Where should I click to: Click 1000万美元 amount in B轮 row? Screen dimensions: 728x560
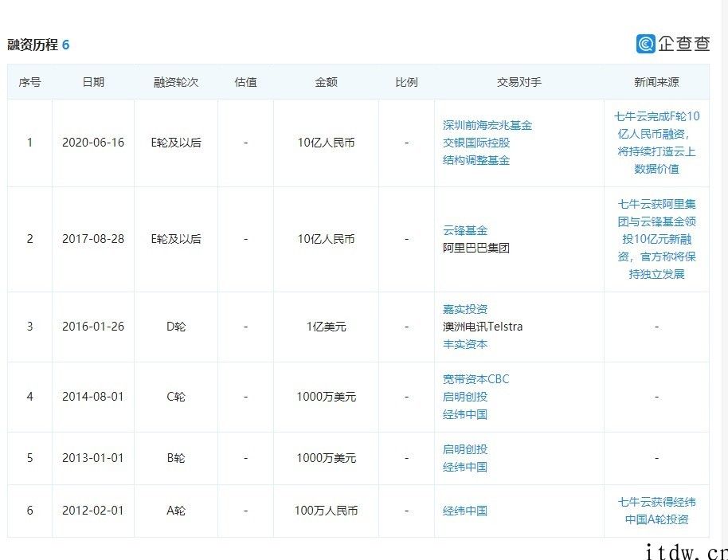(x=326, y=458)
